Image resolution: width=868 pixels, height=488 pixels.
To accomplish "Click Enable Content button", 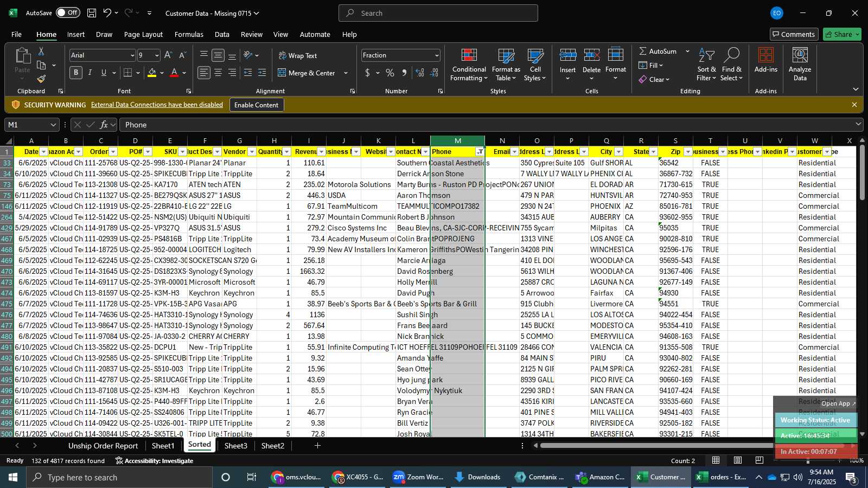I will (x=256, y=105).
